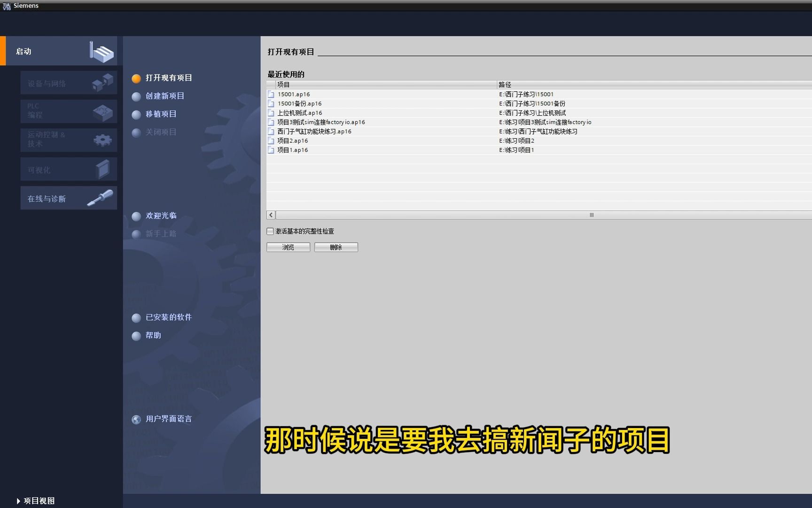Open the 在线与诊断 portal tab
The width and height of the screenshot is (812, 508).
click(x=69, y=198)
